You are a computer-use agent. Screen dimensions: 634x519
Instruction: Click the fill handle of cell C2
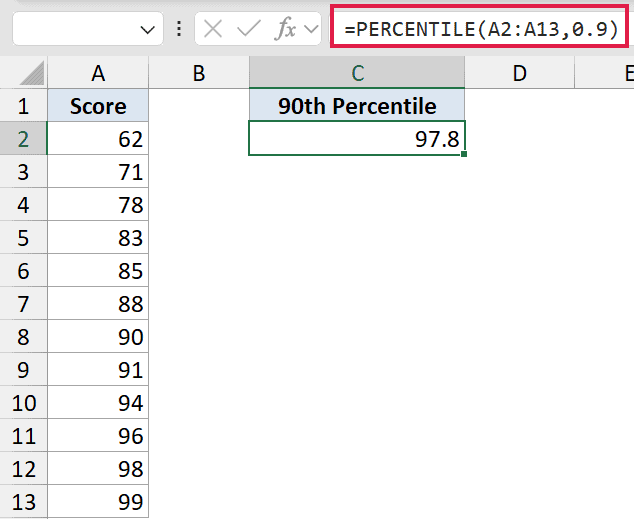[464, 154]
